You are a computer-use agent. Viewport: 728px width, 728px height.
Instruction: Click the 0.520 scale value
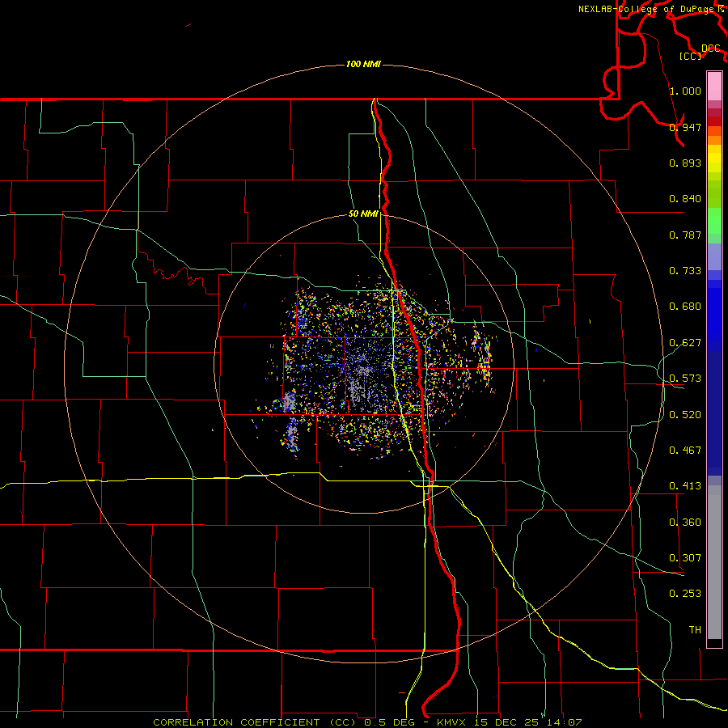point(685,415)
